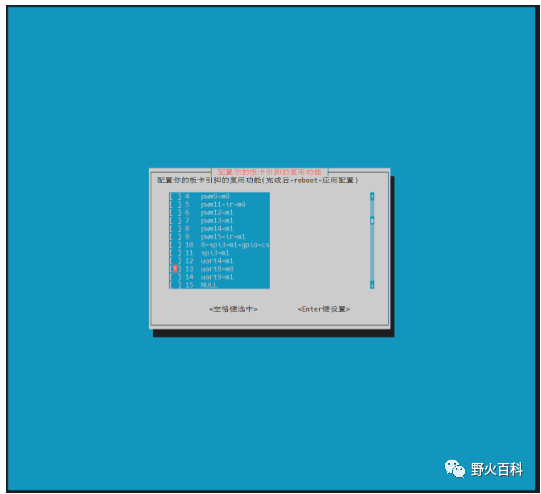541x494 pixels.
Task: Toggle checkbox for item 5 pwm11-ir-m0
Action: coord(175,204)
